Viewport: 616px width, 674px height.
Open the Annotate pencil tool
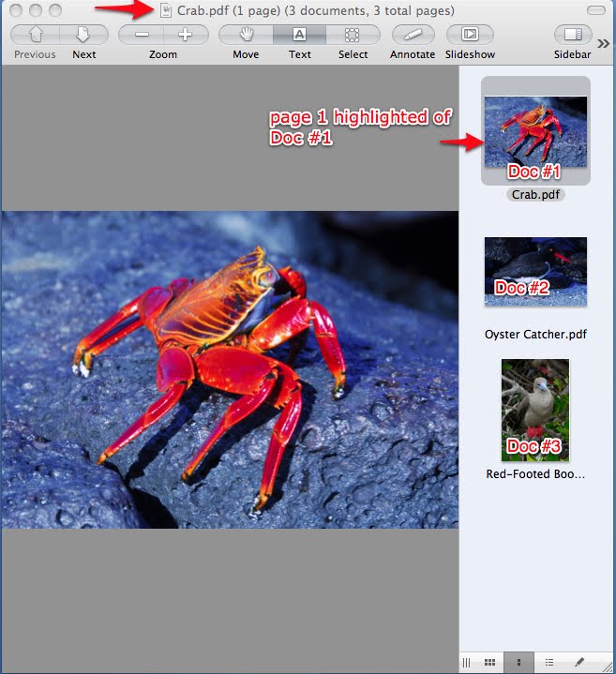(x=413, y=35)
